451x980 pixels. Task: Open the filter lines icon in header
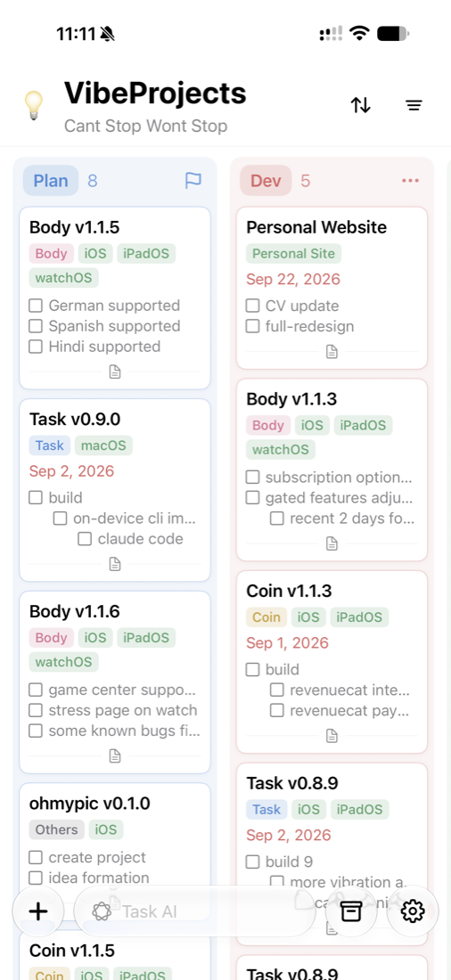tap(414, 105)
